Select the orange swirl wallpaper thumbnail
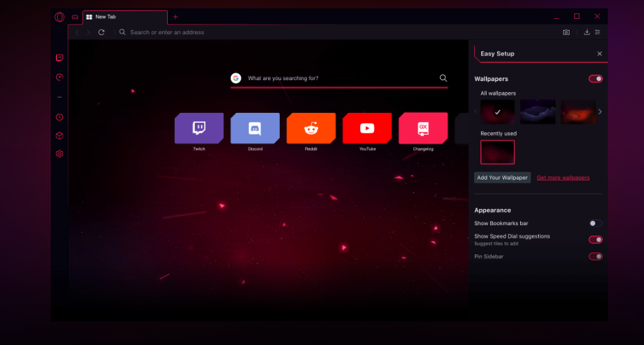Viewport: 644px width, 345px height. pos(579,112)
